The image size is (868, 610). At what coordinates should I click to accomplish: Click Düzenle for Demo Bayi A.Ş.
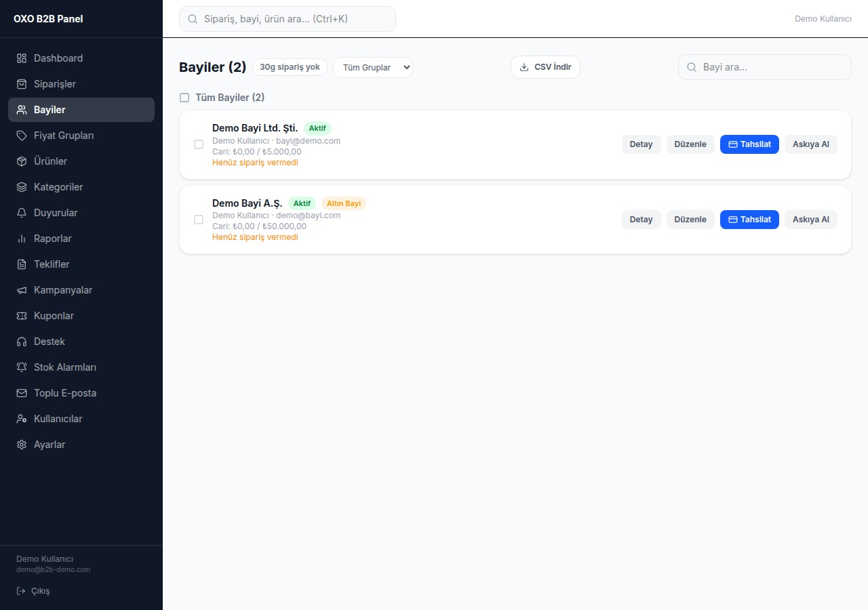tap(690, 220)
